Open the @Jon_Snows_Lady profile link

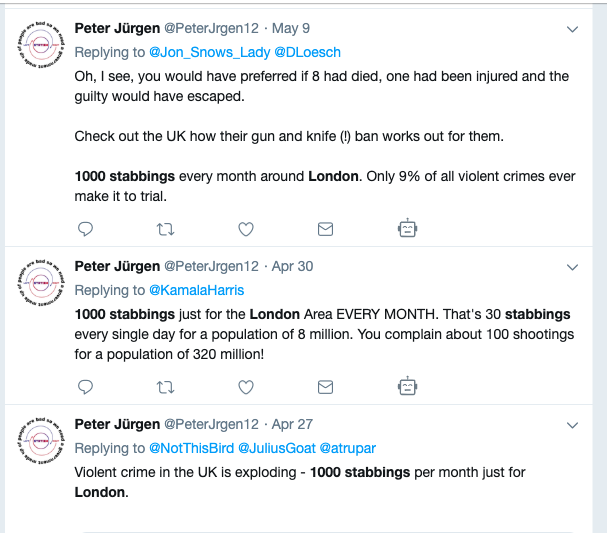click(x=209, y=52)
